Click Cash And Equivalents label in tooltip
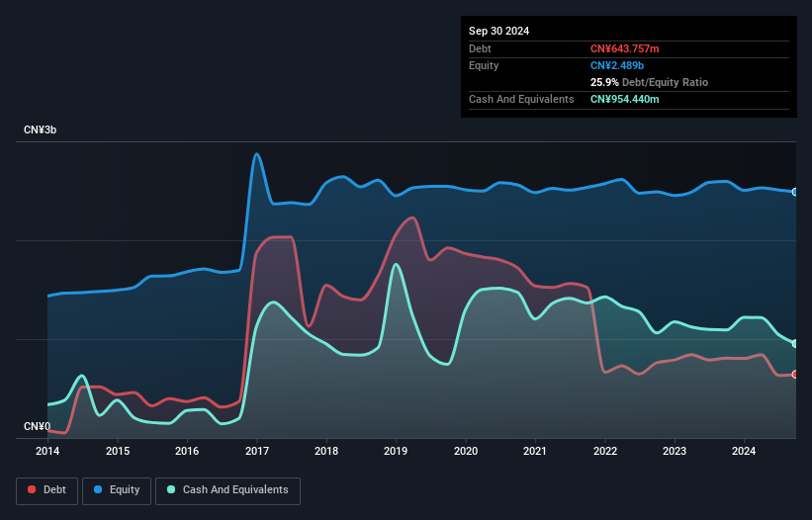Viewport: 812px width, 520px height. (x=521, y=99)
